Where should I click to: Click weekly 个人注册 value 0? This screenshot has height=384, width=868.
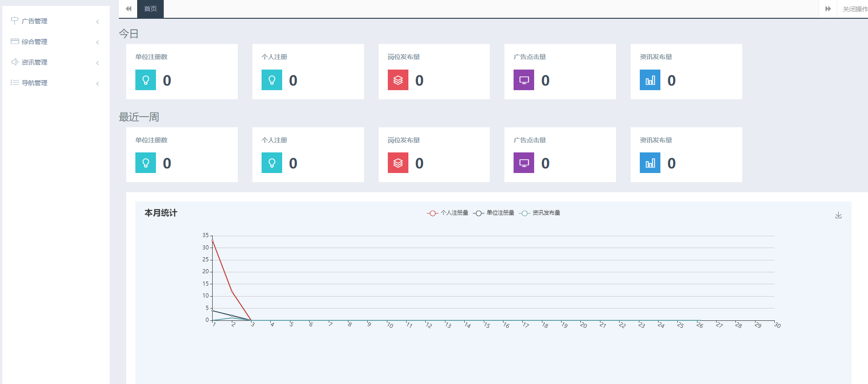point(293,163)
